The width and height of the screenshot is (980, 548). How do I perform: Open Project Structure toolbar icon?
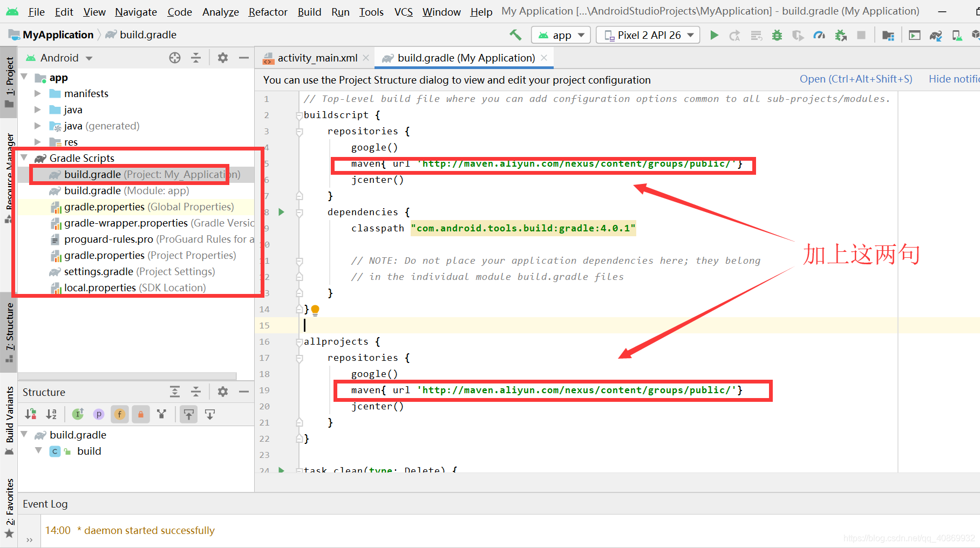pos(888,36)
